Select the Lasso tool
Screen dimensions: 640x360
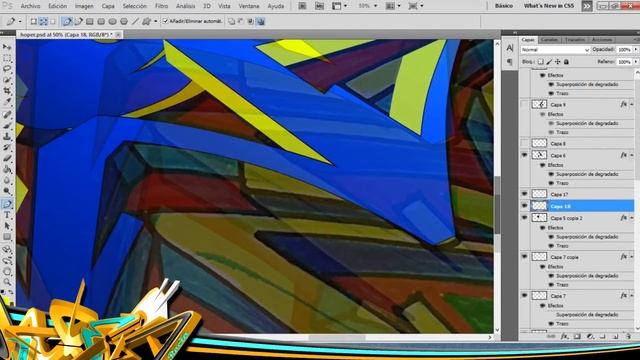7,69
